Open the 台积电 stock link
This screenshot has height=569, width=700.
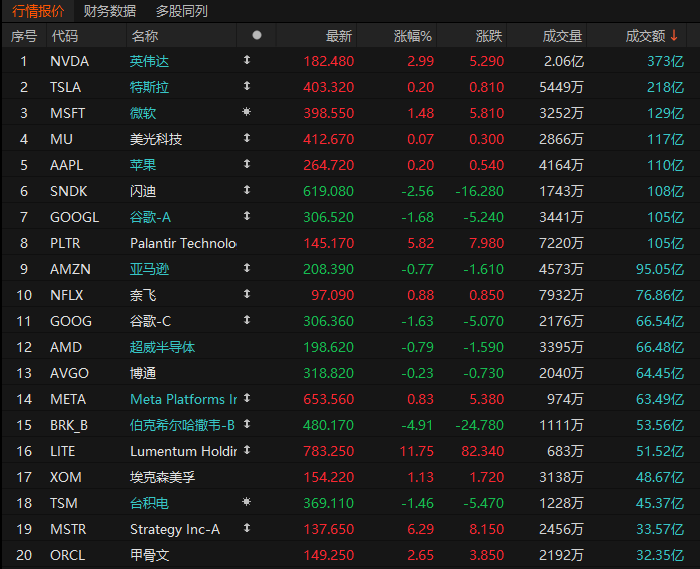point(150,503)
